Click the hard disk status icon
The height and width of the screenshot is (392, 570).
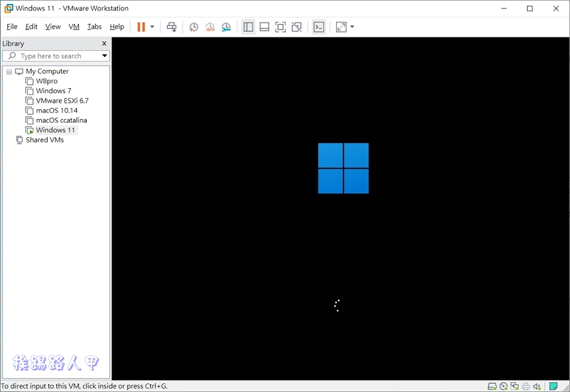(x=492, y=386)
